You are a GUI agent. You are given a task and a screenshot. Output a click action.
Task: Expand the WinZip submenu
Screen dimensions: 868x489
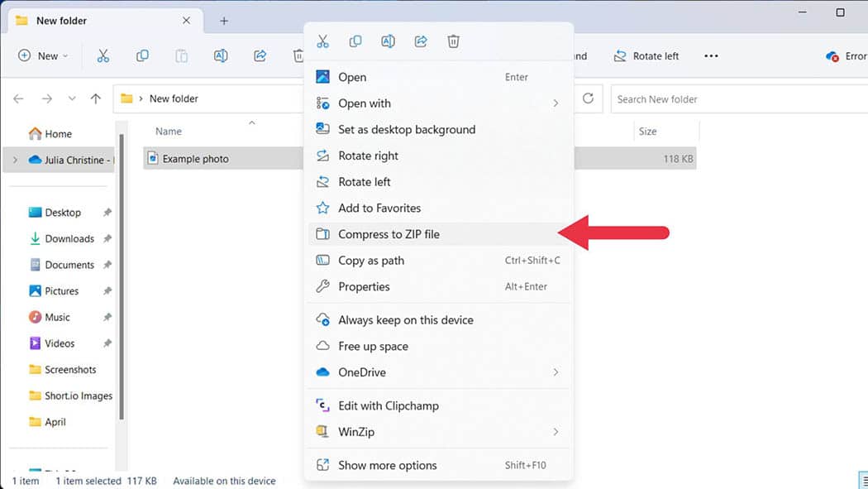click(438, 431)
